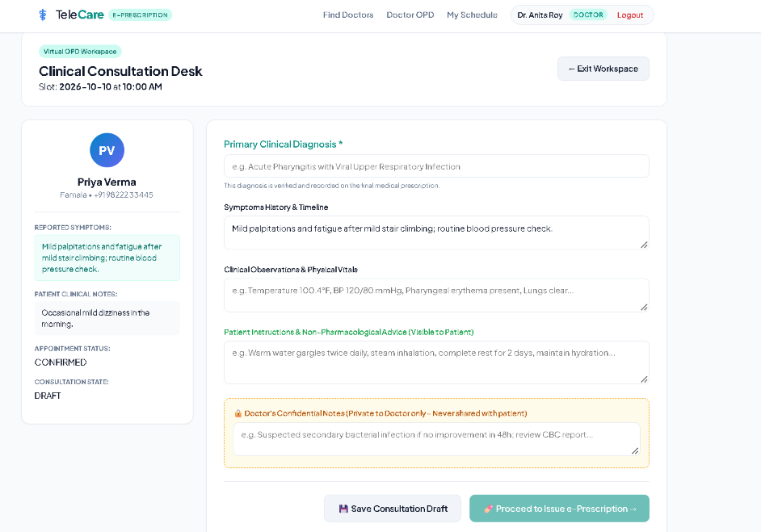Click REPORTED SYMPTOMS heading
This screenshot has width=761, height=532.
[73, 228]
